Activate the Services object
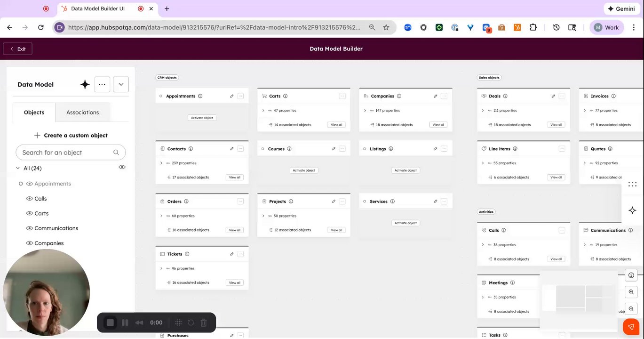This screenshot has height=339, width=644. [405, 223]
